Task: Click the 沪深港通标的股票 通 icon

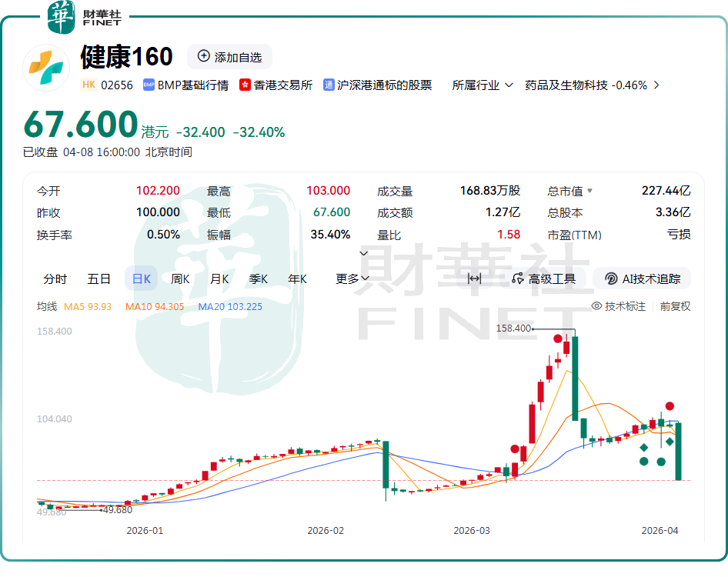Action: coord(329,85)
